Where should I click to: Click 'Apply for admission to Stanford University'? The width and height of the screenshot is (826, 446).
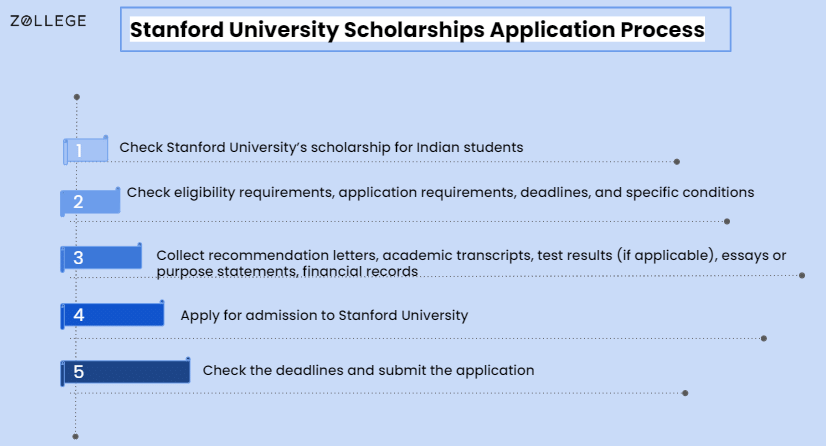[324, 315]
